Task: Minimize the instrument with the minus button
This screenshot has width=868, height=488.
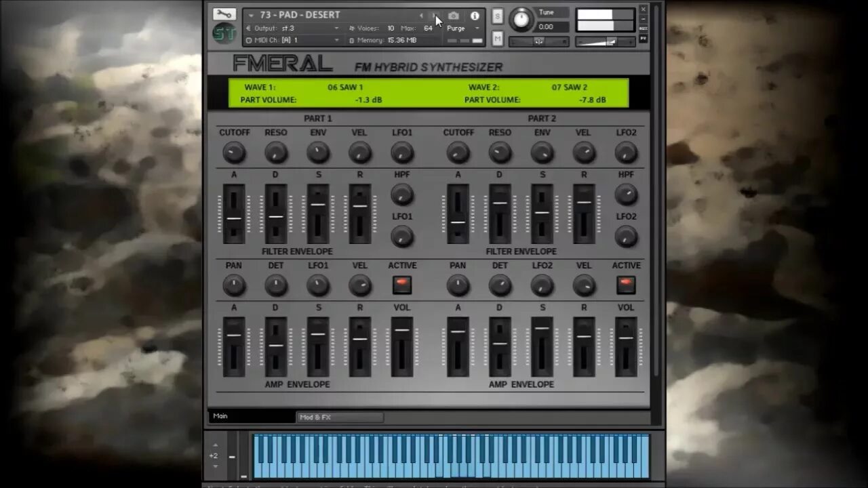Action: [x=644, y=18]
